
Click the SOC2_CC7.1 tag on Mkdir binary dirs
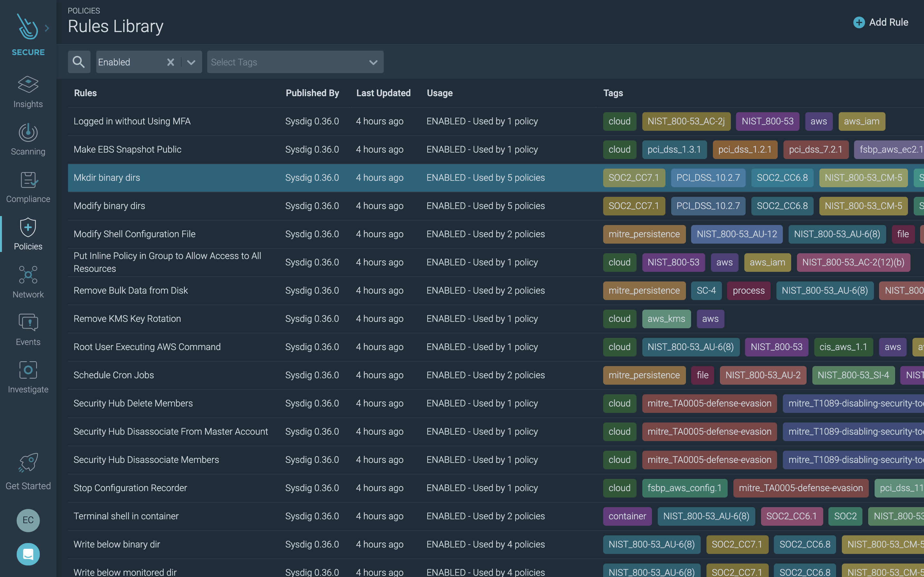point(634,178)
